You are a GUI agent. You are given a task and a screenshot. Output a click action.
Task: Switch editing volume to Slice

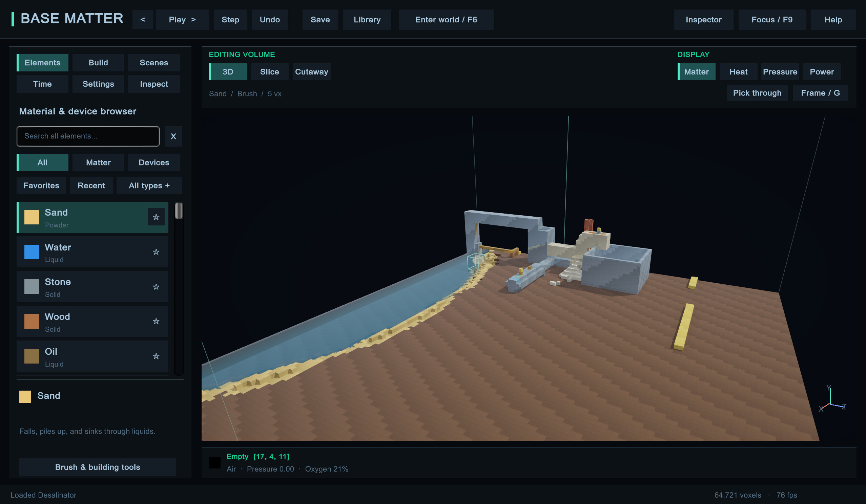pyautogui.click(x=269, y=72)
